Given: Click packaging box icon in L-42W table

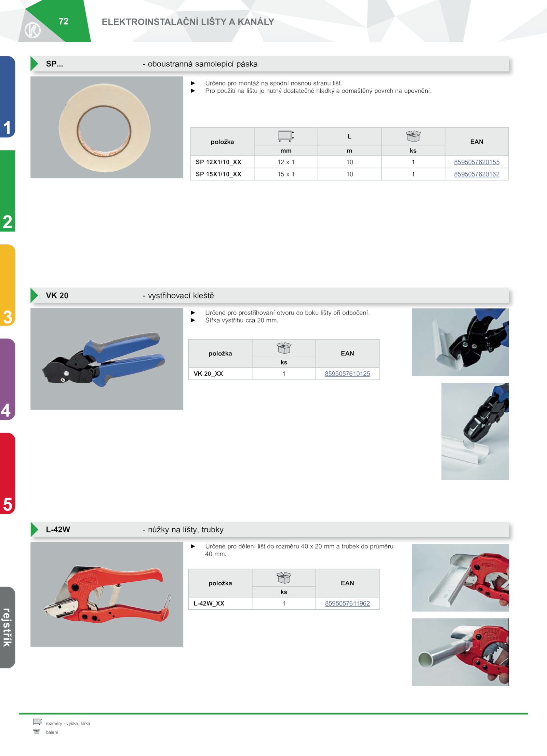Looking at the screenshot, I should click(x=284, y=578).
